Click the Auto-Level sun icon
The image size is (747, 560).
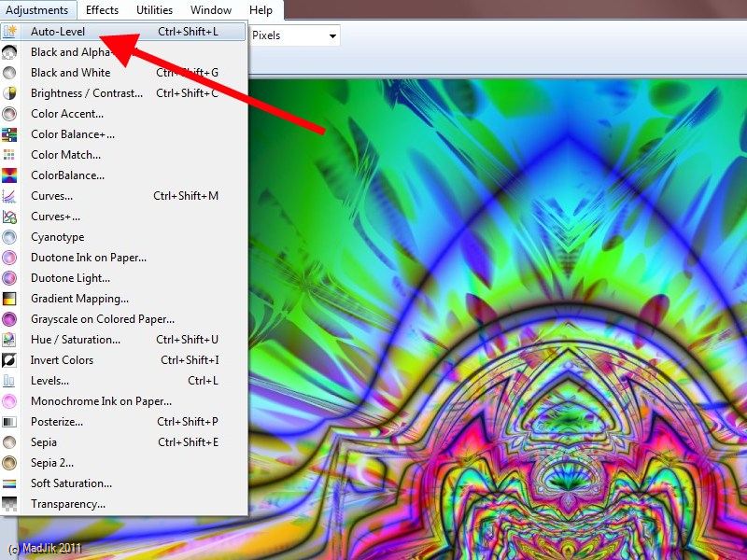(x=9, y=32)
